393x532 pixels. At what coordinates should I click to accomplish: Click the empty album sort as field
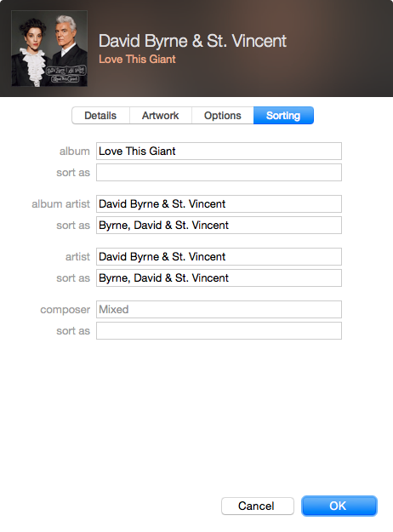[x=219, y=172]
